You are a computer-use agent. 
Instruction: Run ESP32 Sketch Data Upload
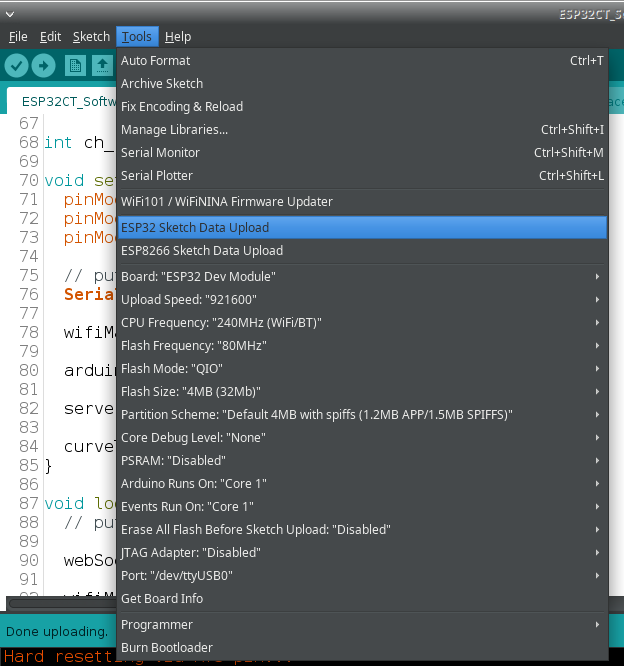(361, 228)
